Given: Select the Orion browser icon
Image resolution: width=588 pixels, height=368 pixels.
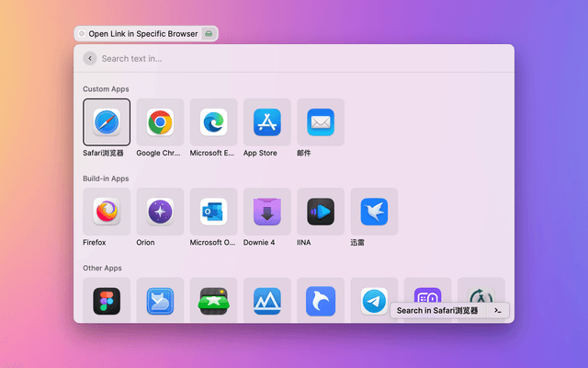Looking at the screenshot, I should click(160, 212).
